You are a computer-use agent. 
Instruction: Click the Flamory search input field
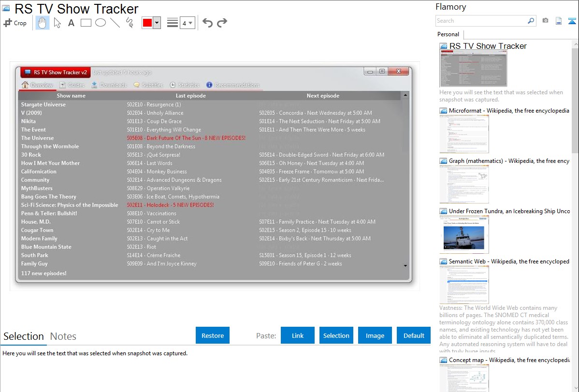(x=480, y=21)
